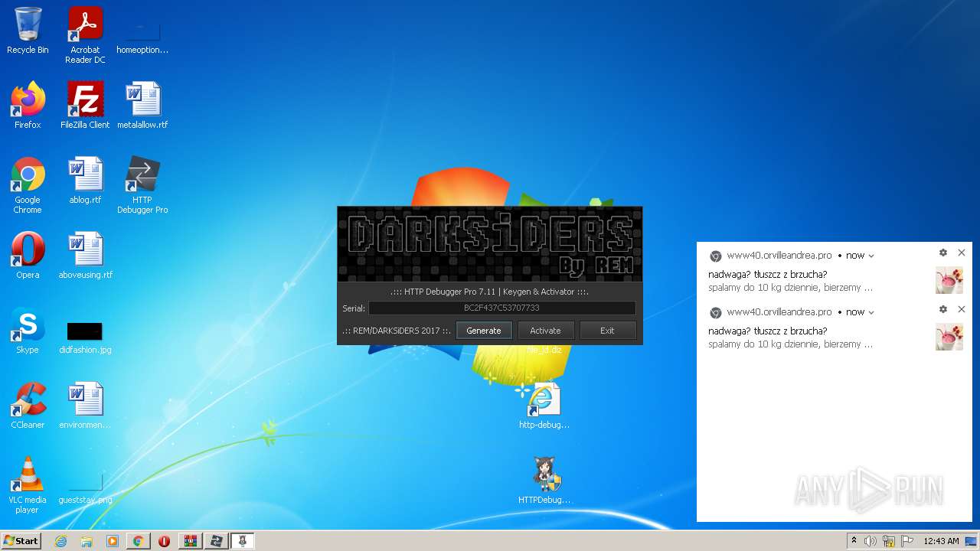
Task: Select gueststay.png image file
Action: pos(85,490)
